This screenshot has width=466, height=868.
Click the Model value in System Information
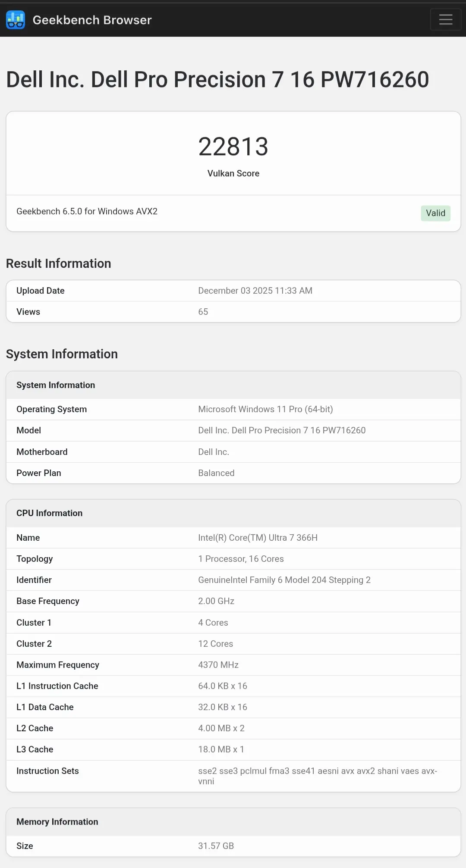click(282, 430)
